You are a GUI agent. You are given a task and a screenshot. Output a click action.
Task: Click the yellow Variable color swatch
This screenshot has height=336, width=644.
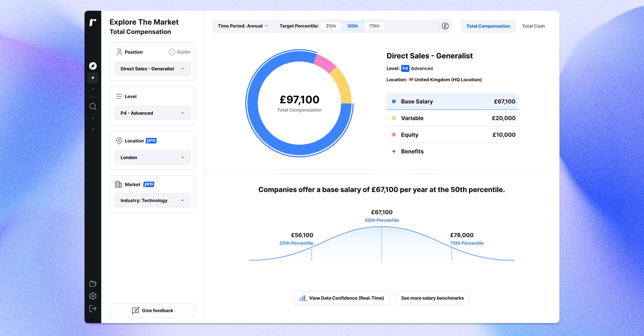point(394,118)
